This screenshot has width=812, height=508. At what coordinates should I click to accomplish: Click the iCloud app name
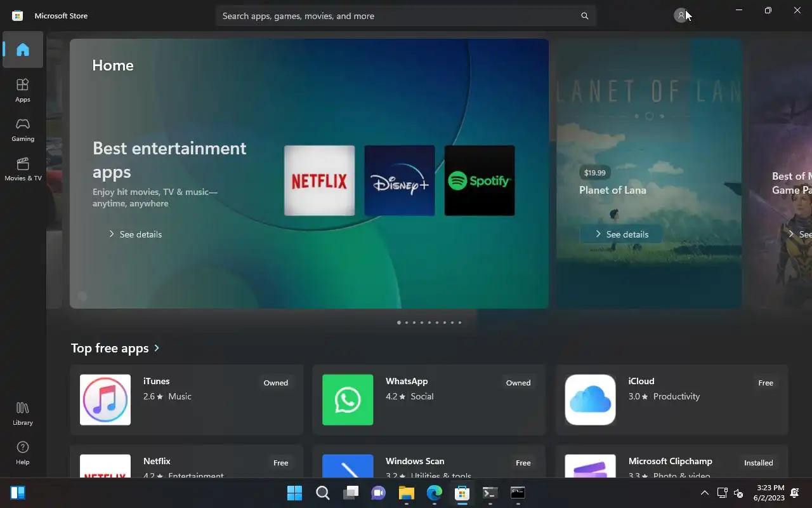coord(641,381)
